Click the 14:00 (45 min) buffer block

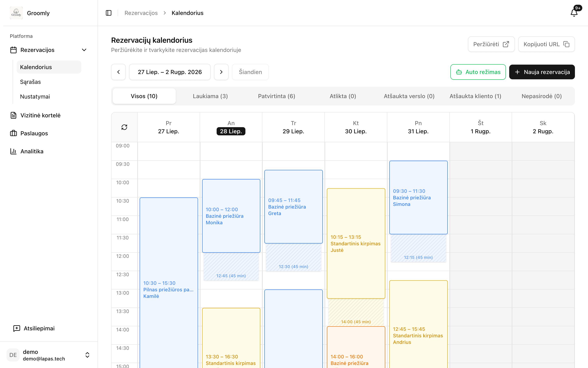click(356, 313)
